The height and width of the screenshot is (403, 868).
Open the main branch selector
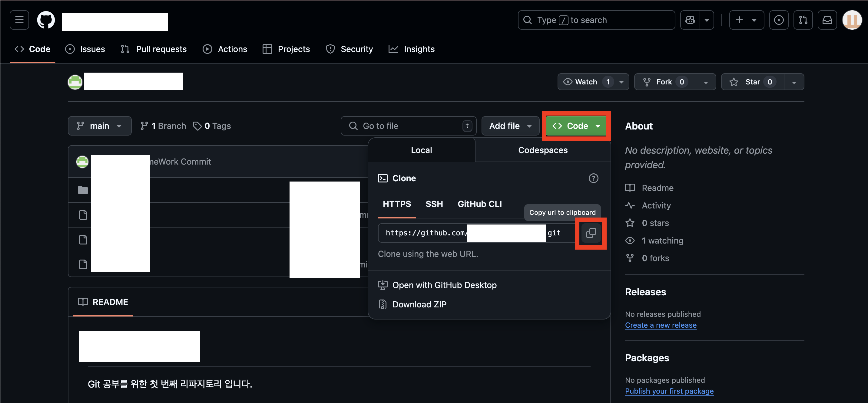click(99, 126)
